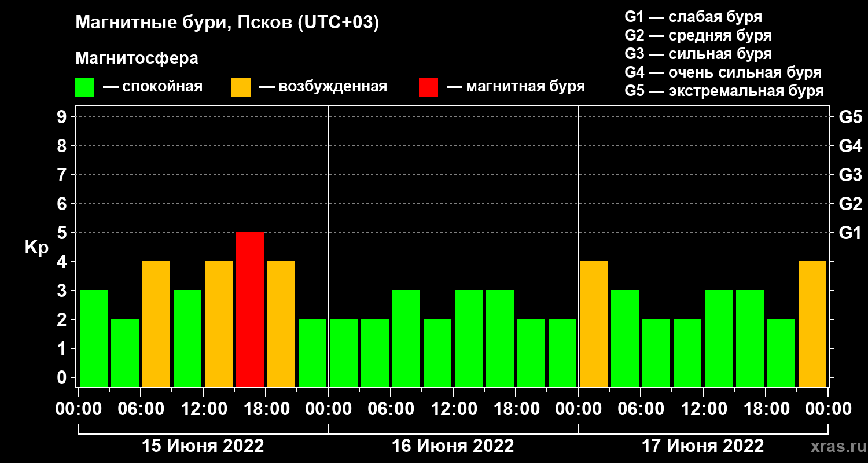
Task: Click the 00:00 label between 16 and 17 June
Action: [x=578, y=409]
